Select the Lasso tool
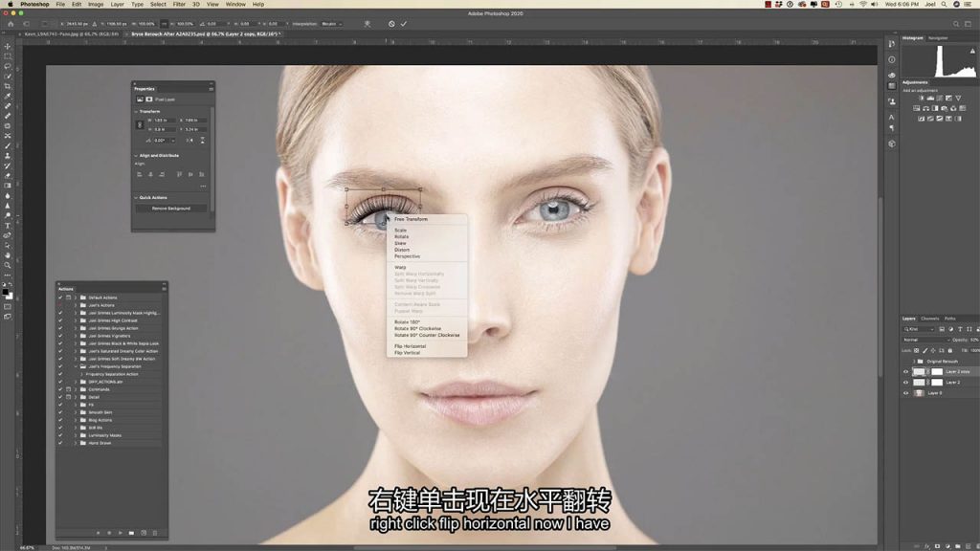Screen dimensions: 980x551 (x=8, y=66)
